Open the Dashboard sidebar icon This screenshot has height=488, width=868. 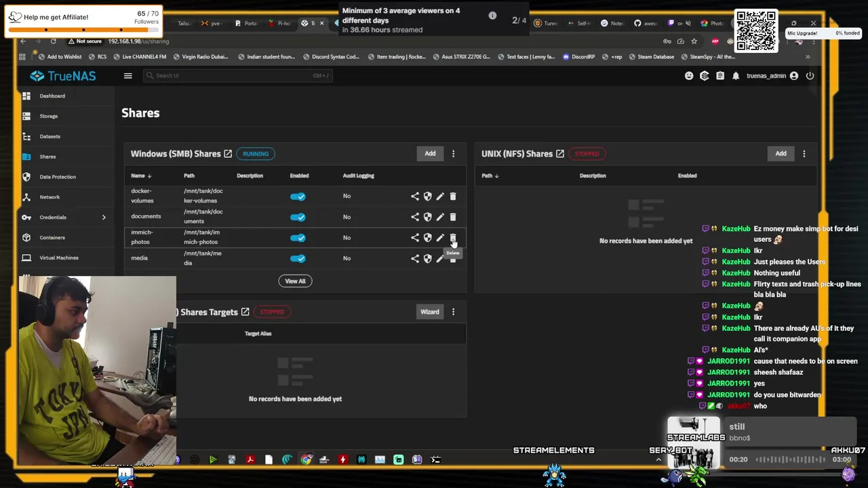26,96
